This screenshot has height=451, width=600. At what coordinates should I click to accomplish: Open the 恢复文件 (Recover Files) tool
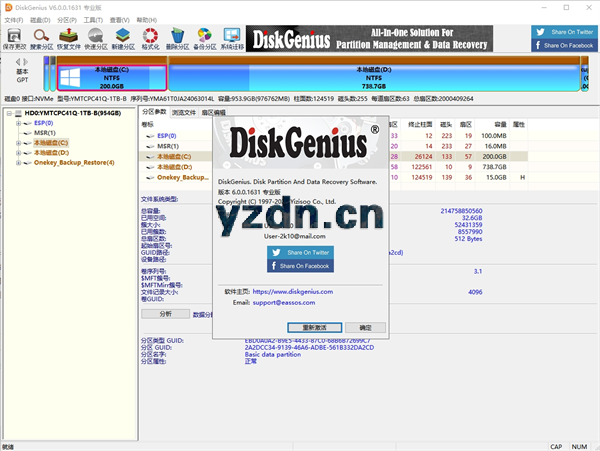click(x=69, y=38)
